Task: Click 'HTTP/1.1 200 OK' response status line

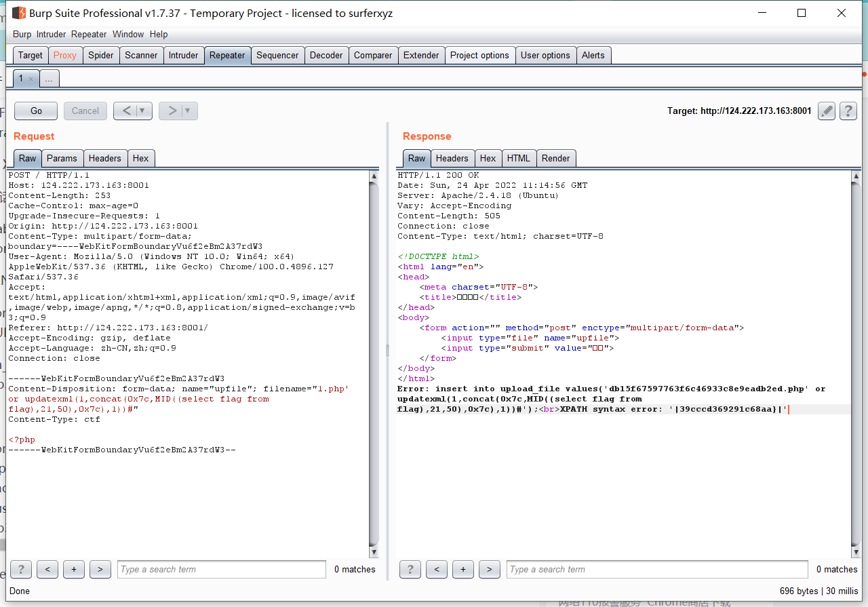Action: (438, 175)
